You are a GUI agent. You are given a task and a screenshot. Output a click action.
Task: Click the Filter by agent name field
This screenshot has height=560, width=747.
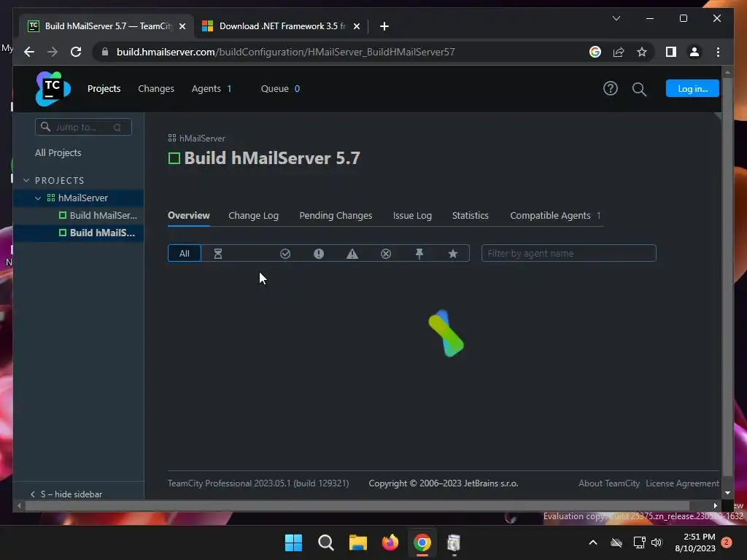pyautogui.click(x=568, y=253)
